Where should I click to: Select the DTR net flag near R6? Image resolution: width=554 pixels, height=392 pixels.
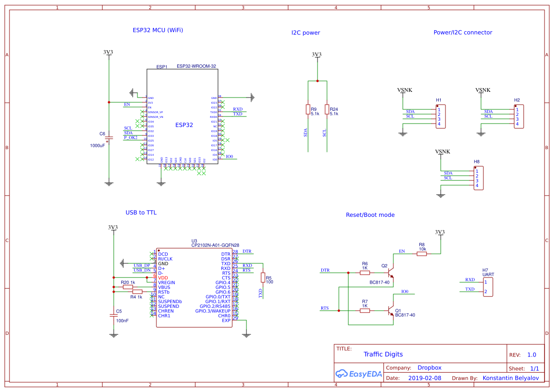tap(324, 269)
